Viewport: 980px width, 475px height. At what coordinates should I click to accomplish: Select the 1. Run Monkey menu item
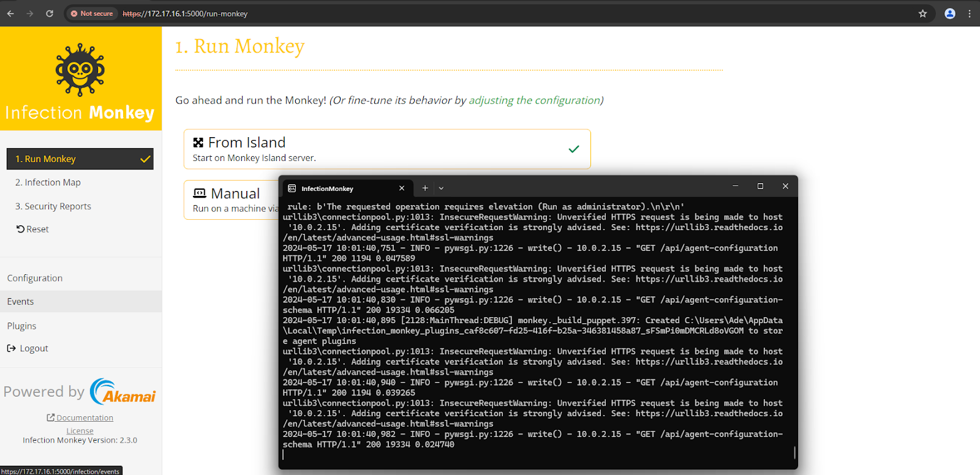(80, 159)
